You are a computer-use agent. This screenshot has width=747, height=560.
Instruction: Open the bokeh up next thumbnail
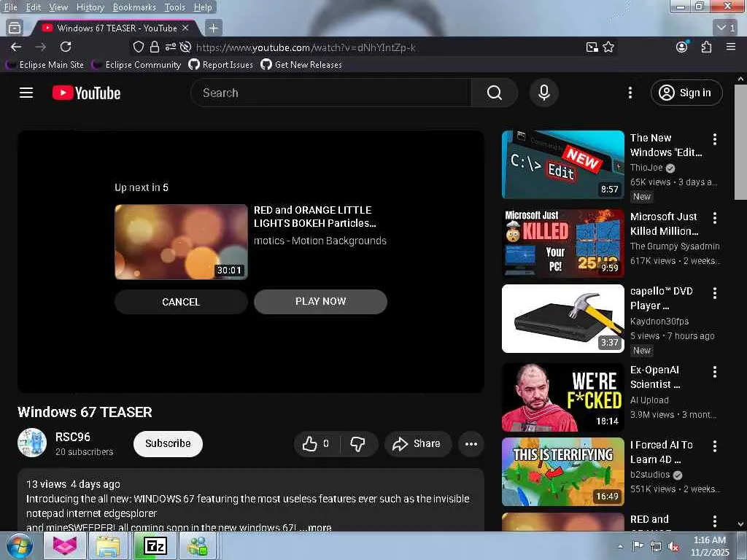[x=182, y=242]
